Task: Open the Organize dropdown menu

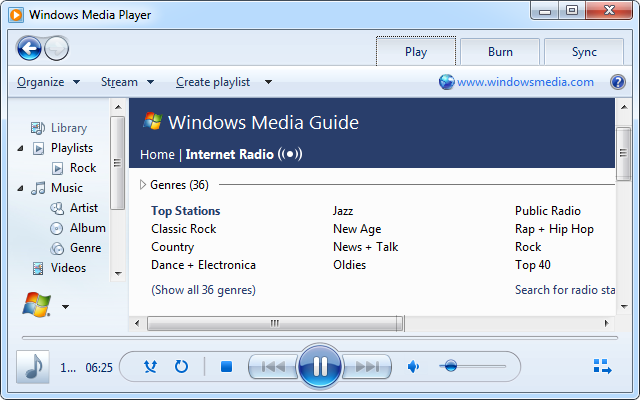Action: point(47,82)
